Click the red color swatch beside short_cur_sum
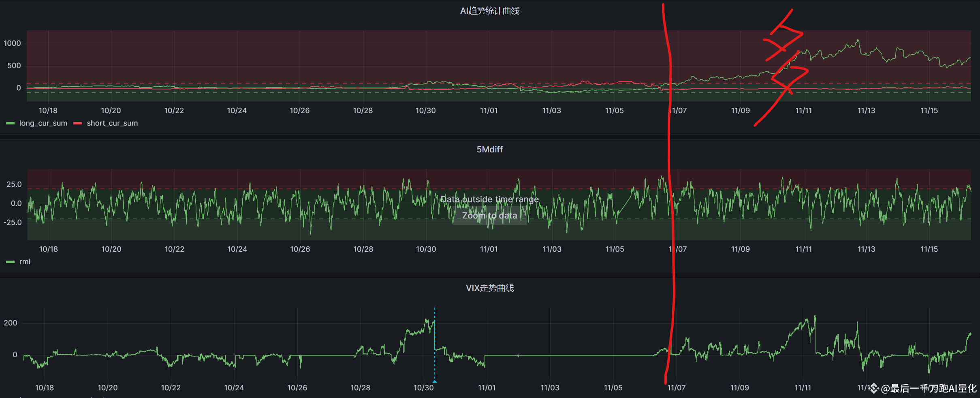This screenshot has width=980, height=398. click(78, 123)
